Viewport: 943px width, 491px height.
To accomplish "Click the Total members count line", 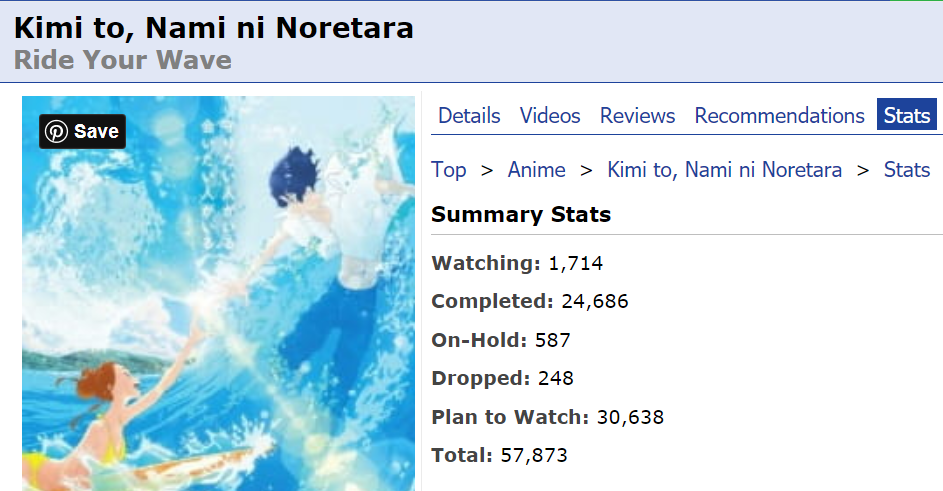I will (x=499, y=456).
